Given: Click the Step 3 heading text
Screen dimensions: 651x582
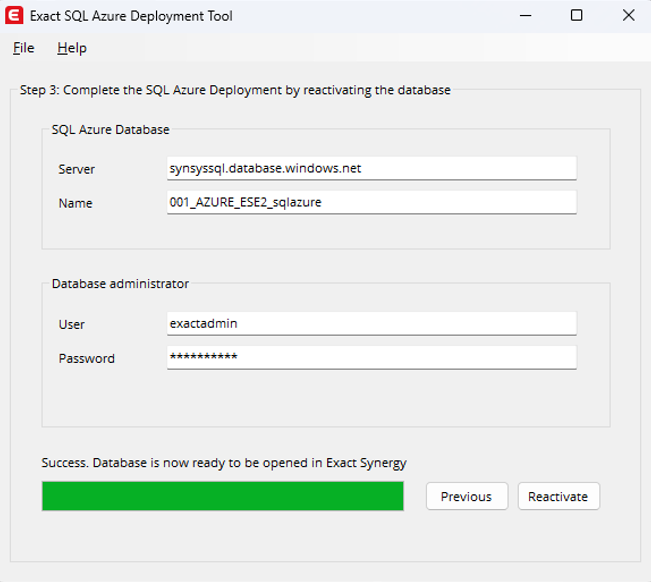Looking at the screenshot, I should pos(235,90).
